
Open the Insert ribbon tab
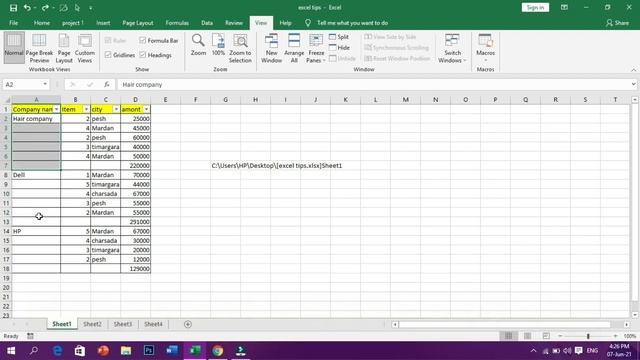[103, 23]
